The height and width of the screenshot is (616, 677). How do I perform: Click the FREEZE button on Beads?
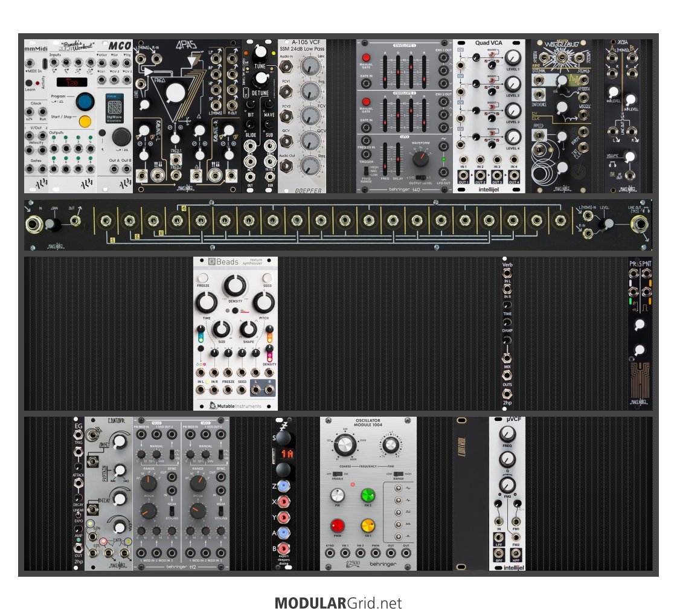pos(202,278)
